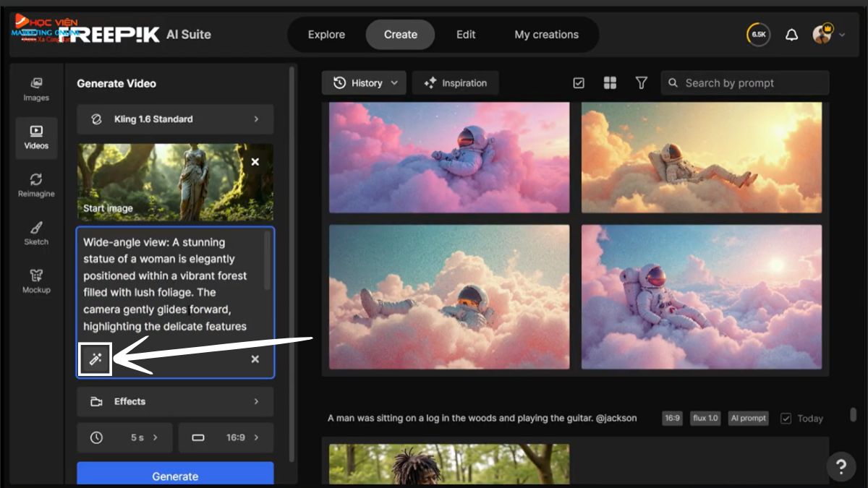Click the History clock icon
Image resolution: width=868 pixels, height=488 pixels.
339,83
